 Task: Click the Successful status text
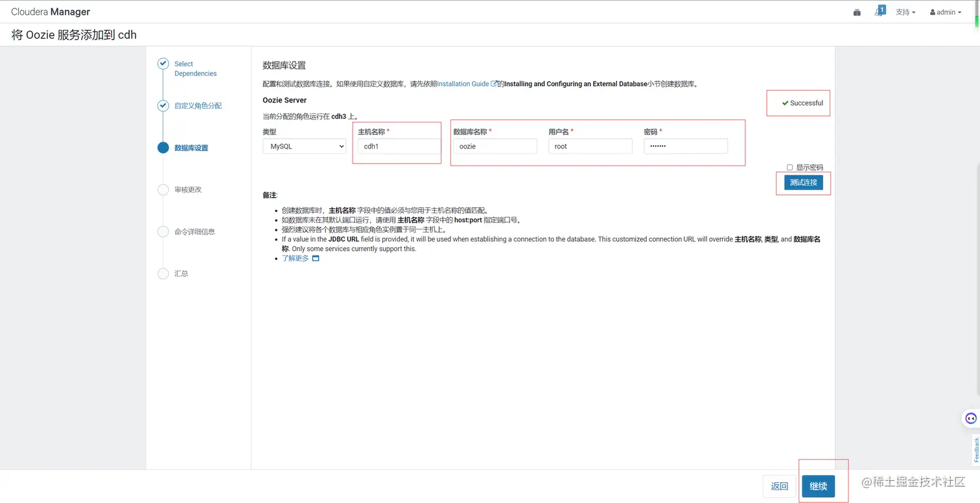[806, 103]
